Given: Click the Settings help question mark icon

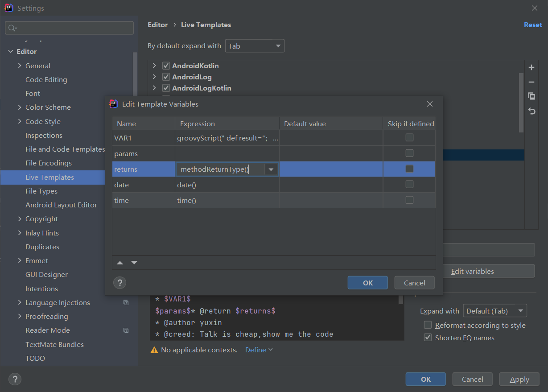Looking at the screenshot, I should pos(15,380).
